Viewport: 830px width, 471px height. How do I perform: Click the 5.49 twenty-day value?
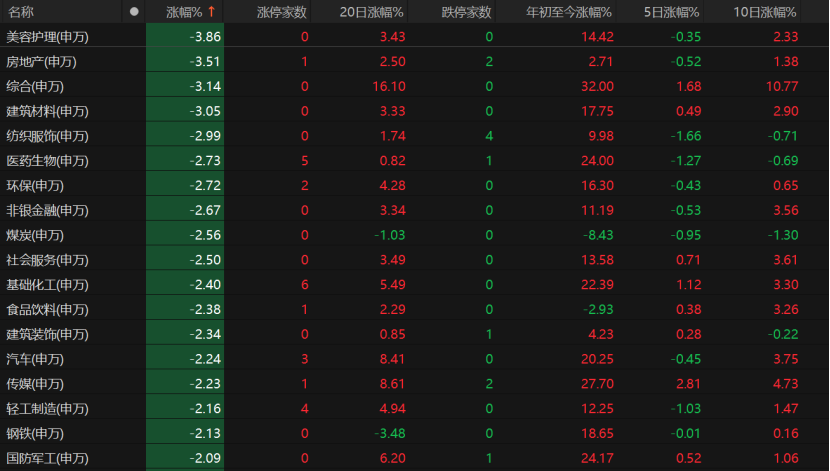click(393, 285)
